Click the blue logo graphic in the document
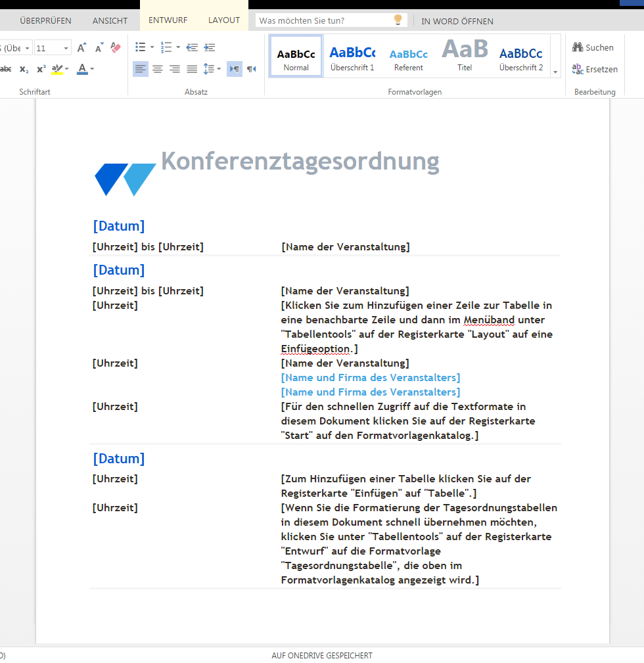Viewport: 644px width, 663px height. click(125, 179)
